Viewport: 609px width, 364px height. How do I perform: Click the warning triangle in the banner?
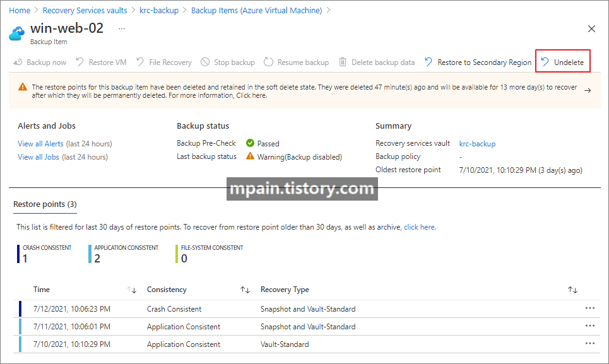pos(23,87)
